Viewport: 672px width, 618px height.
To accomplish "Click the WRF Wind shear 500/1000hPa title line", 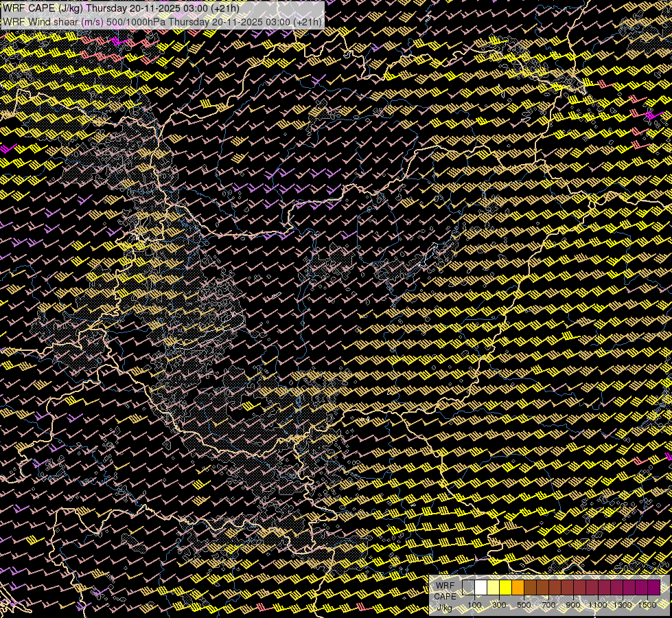I will (163, 22).
